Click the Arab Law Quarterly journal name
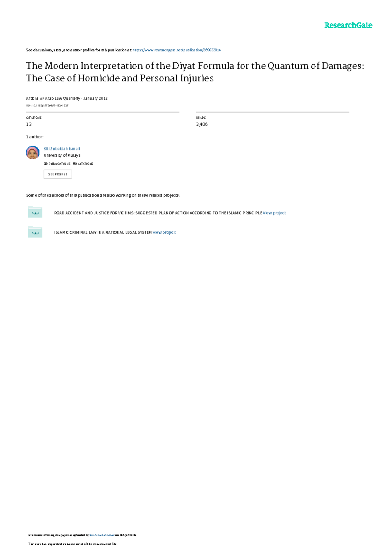Image resolution: width=392 pixels, height=555 pixels. [x=62, y=98]
